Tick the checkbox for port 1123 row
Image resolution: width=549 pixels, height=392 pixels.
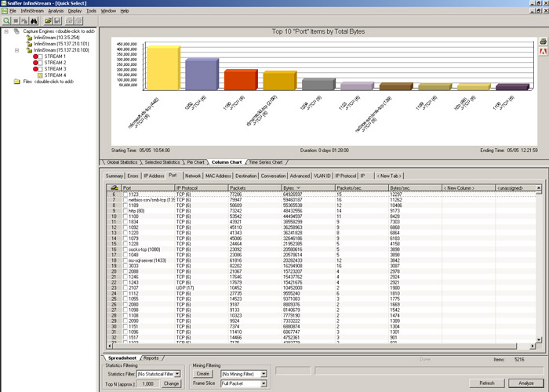point(125,194)
